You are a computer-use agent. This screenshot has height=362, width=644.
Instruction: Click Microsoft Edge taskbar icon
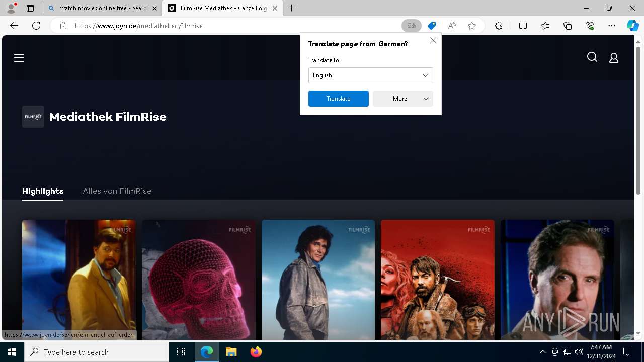click(x=207, y=352)
